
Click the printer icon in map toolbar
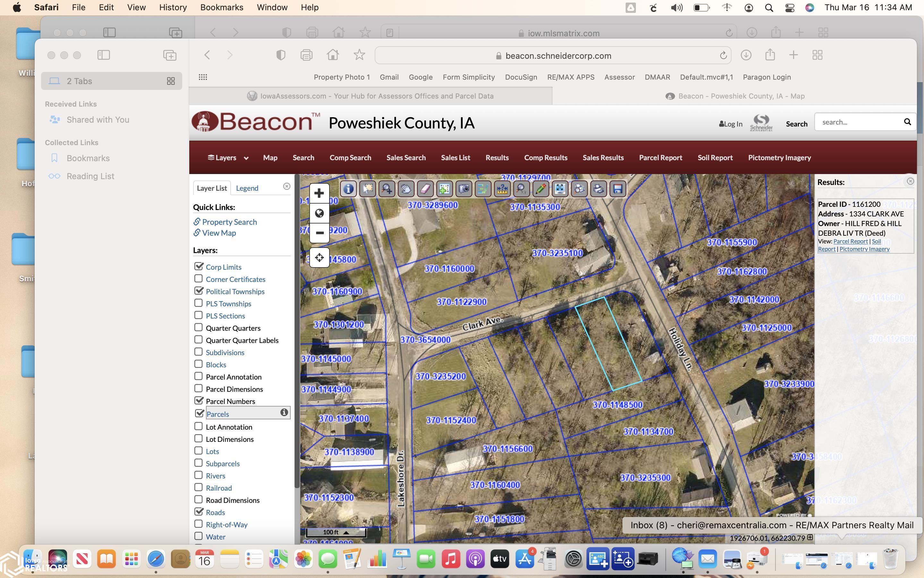point(599,189)
